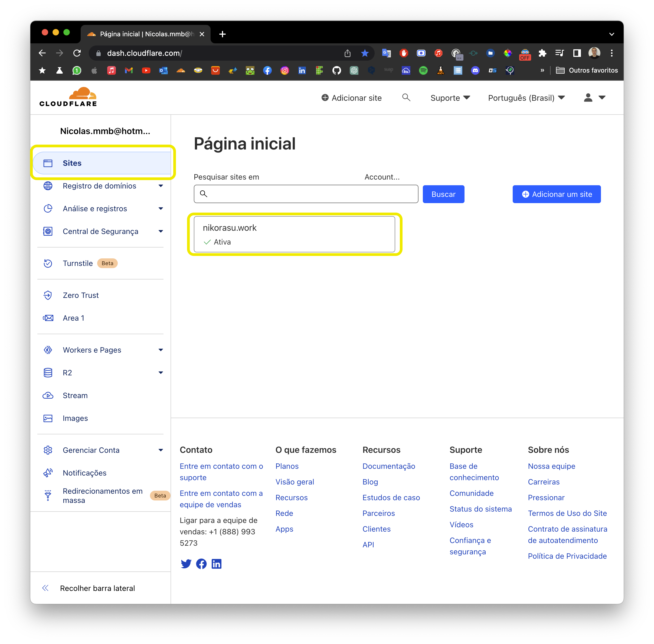
Task: Open the Suporte dropdown
Action: coord(450,98)
